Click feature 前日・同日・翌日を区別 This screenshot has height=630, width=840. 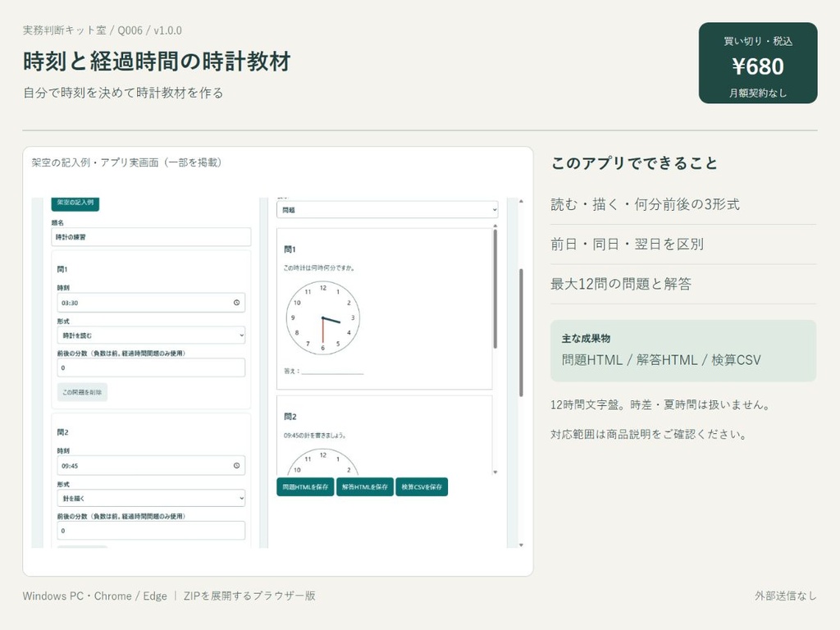(x=628, y=244)
